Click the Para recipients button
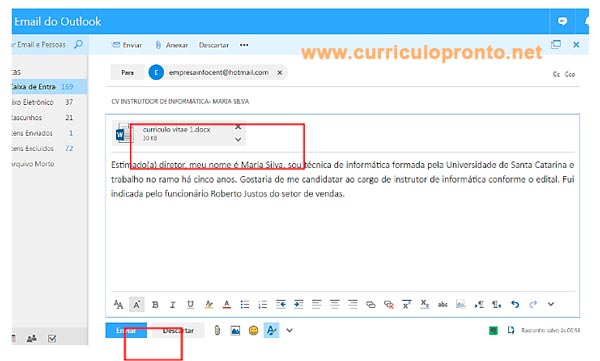Image resolution: width=600 pixels, height=361 pixels. click(127, 72)
